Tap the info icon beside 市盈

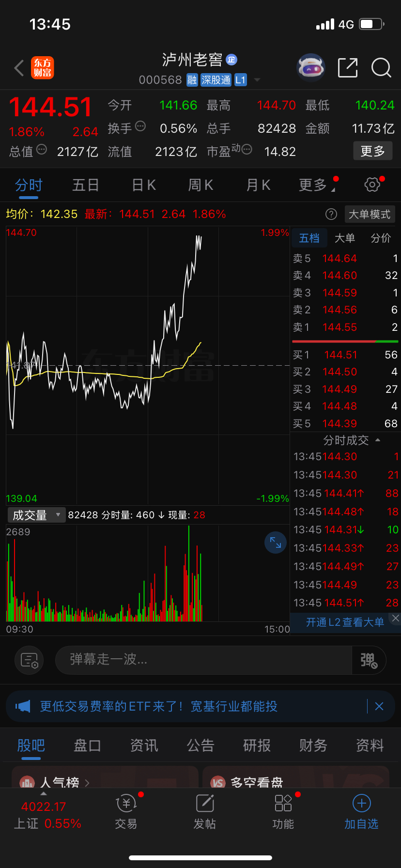[247, 149]
